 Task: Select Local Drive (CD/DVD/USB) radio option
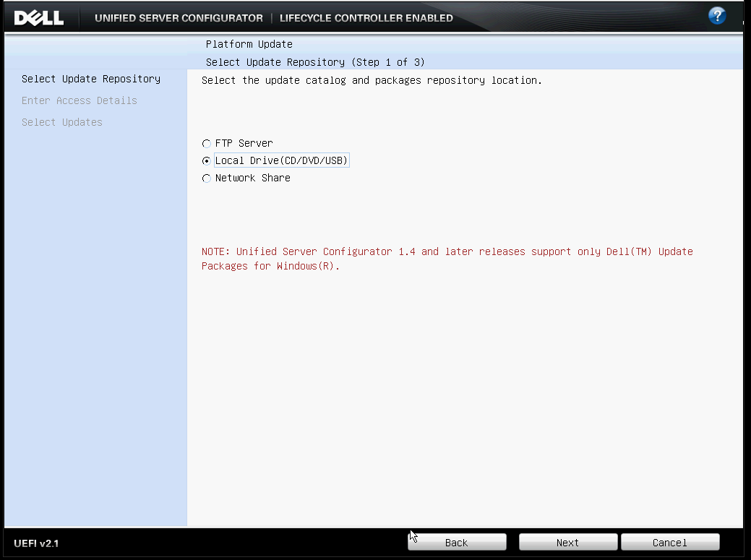(x=207, y=161)
